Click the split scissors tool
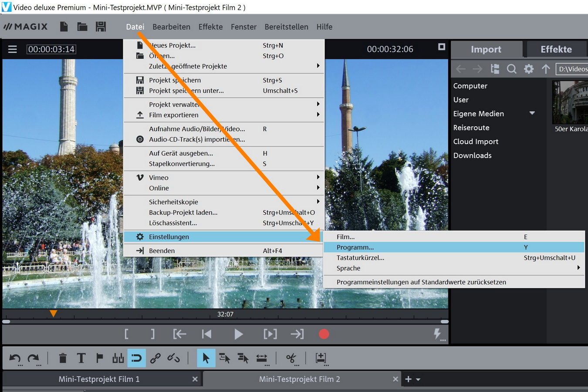This screenshot has width=588, height=392. click(291, 358)
